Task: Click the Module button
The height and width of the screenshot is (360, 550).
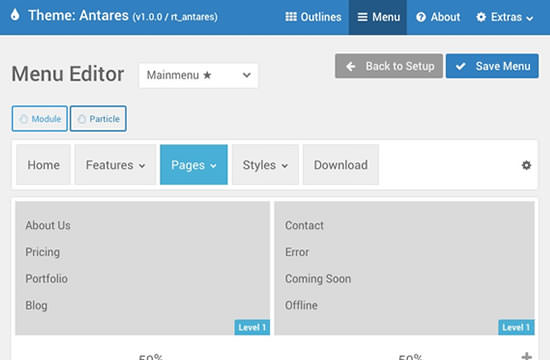Action: (40, 119)
